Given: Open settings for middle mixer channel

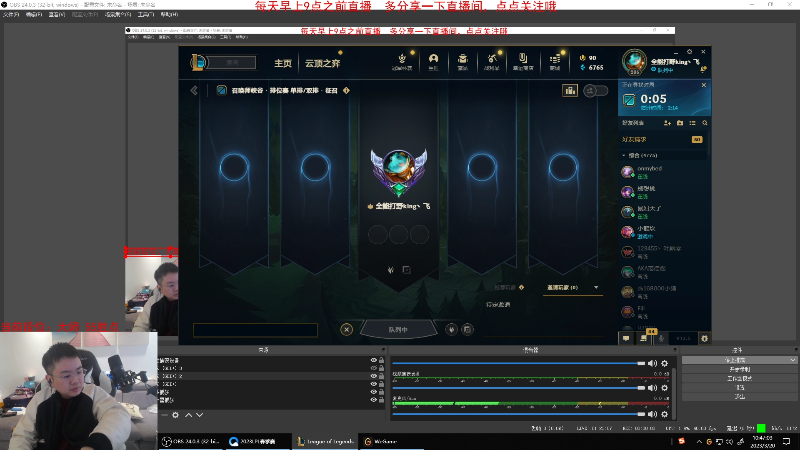Looking at the screenshot, I should [x=664, y=388].
